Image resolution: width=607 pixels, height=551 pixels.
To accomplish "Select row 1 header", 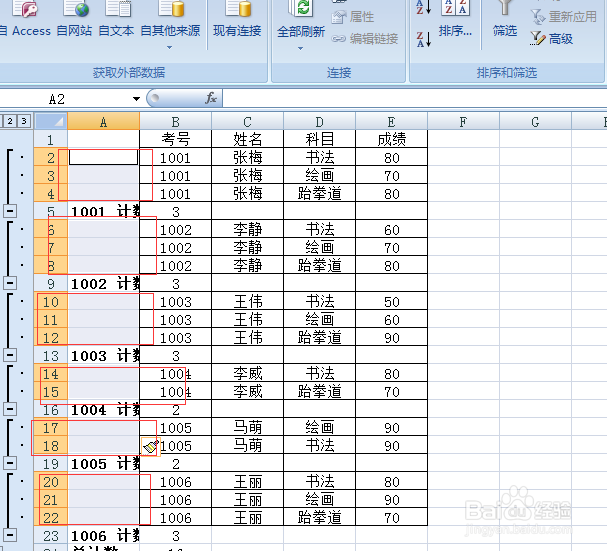I will click(51, 139).
